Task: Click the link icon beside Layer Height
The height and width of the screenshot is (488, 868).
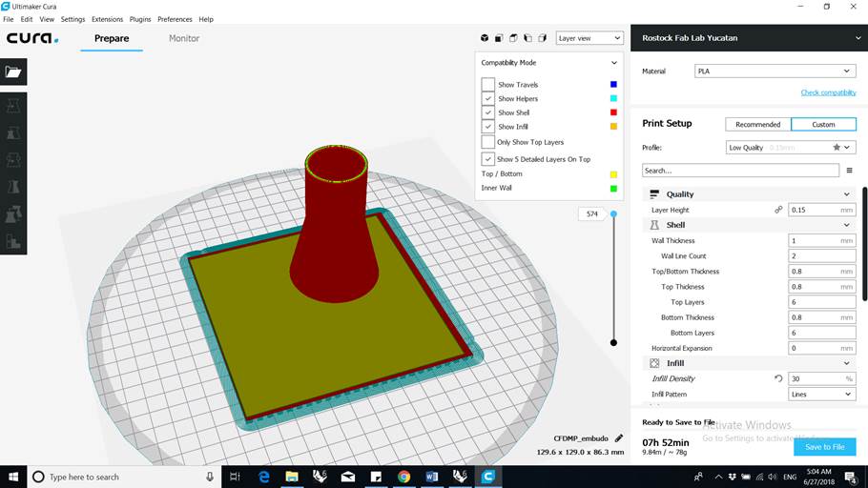Action: [x=778, y=210]
